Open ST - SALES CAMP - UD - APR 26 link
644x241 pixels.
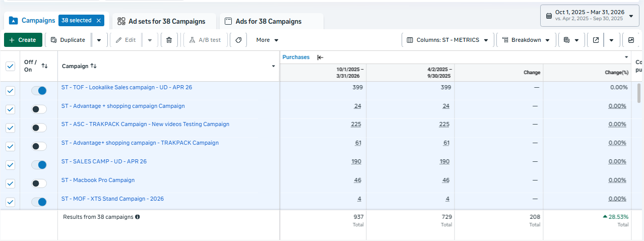pos(104,161)
